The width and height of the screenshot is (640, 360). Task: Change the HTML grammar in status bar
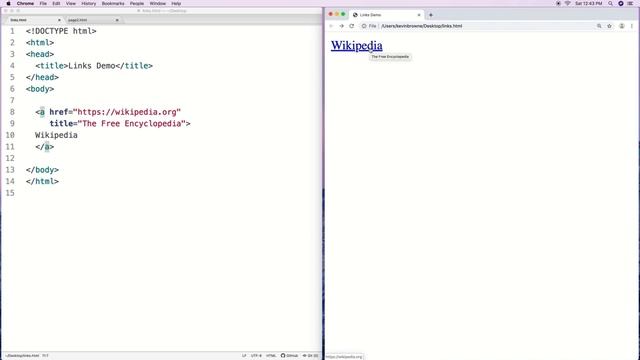pos(271,356)
